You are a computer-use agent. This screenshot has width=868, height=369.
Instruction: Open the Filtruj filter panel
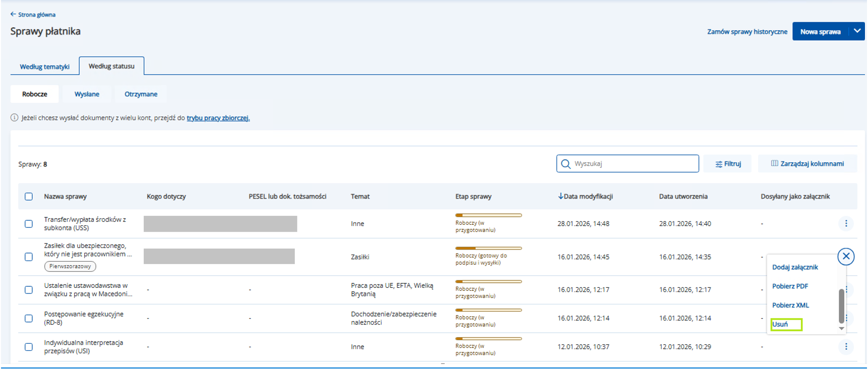click(728, 164)
